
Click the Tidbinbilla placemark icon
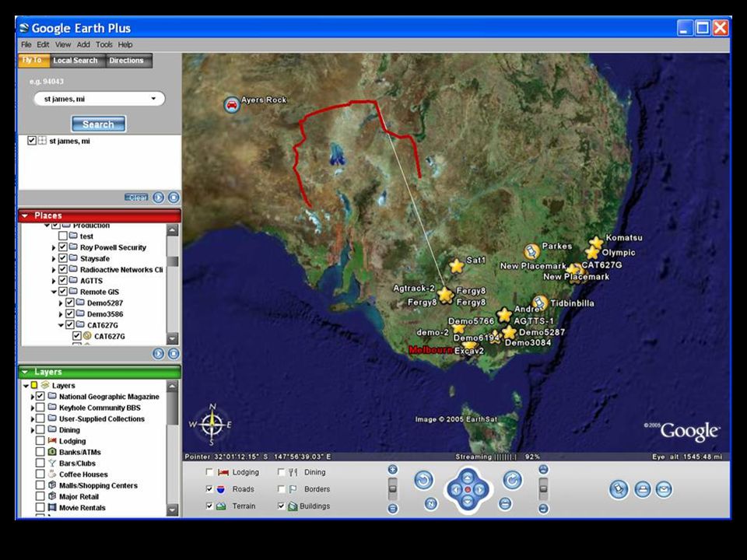click(x=540, y=303)
